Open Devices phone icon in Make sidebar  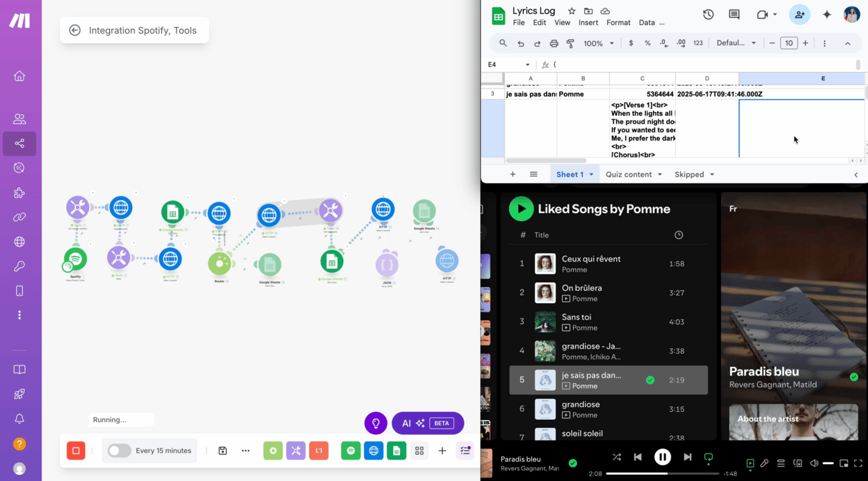pos(19,291)
